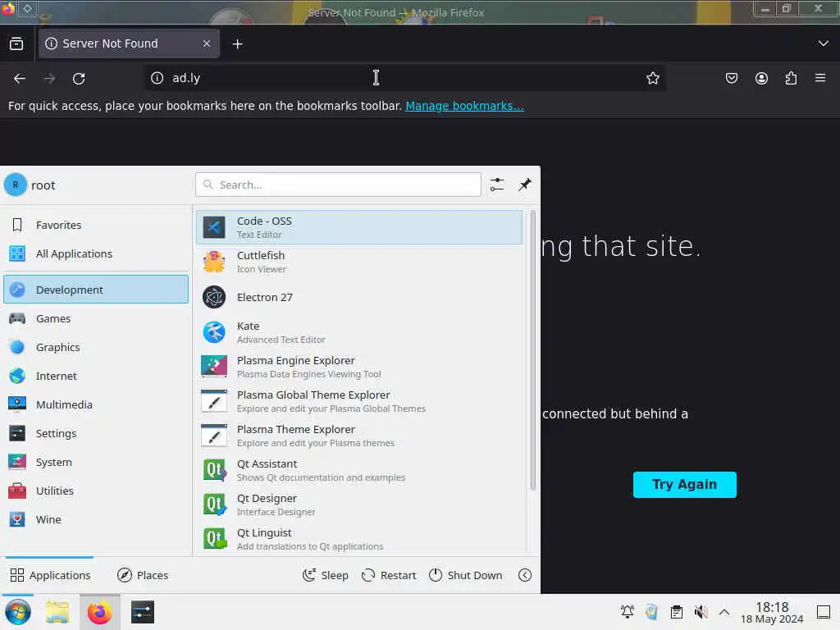Open the Pocket save icon in Firefox toolbar
This screenshot has height=630, width=840.
pyautogui.click(x=731, y=78)
